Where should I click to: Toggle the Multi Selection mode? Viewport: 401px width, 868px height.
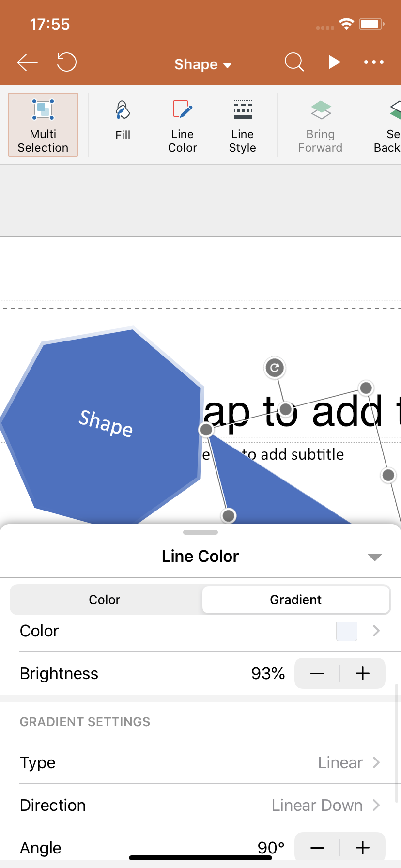point(43,125)
